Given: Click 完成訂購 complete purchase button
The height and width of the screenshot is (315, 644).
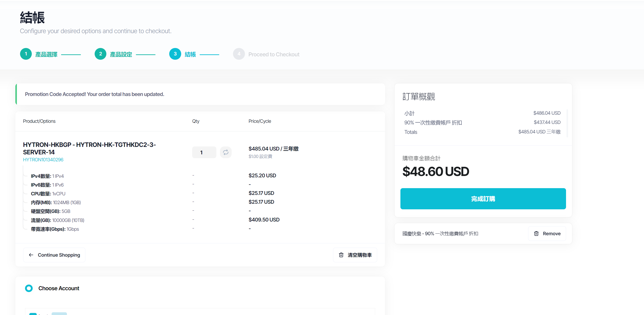Looking at the screenshot, I should [x=483, y=199].
